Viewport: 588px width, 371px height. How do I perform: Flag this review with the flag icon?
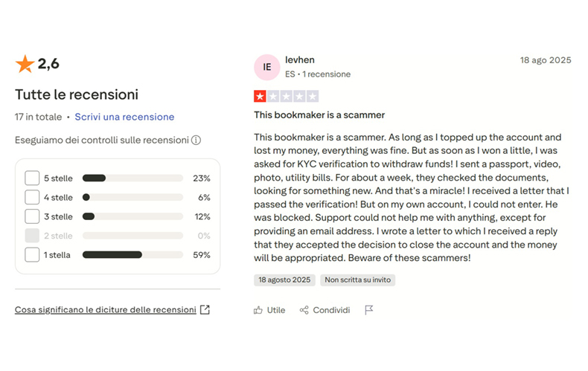(368, 310)
